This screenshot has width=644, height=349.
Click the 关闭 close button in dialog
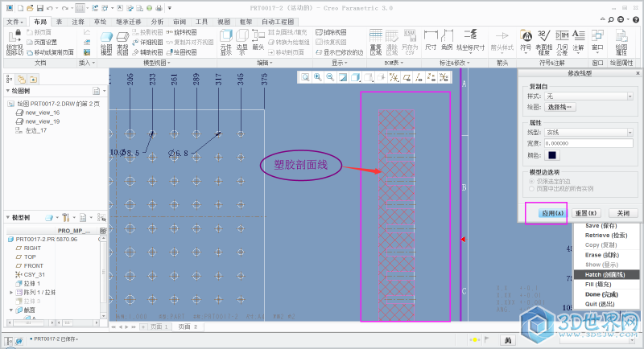(x=623, y=213)
